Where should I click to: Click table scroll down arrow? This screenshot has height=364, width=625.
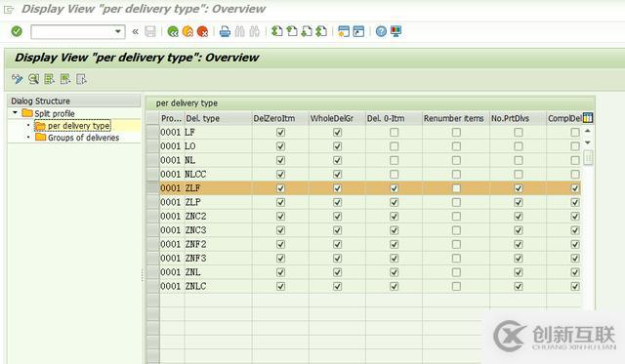click(x=588, y=142)
